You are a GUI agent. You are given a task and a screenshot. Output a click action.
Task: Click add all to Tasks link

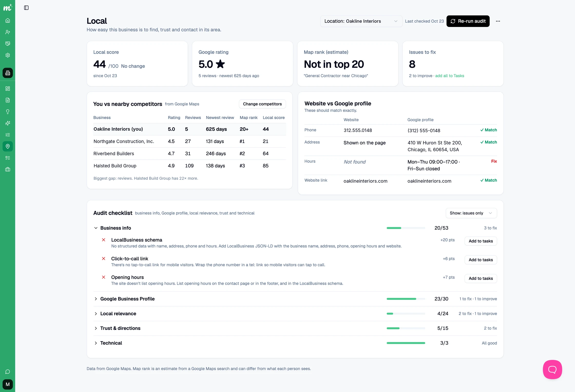[449, 76]
